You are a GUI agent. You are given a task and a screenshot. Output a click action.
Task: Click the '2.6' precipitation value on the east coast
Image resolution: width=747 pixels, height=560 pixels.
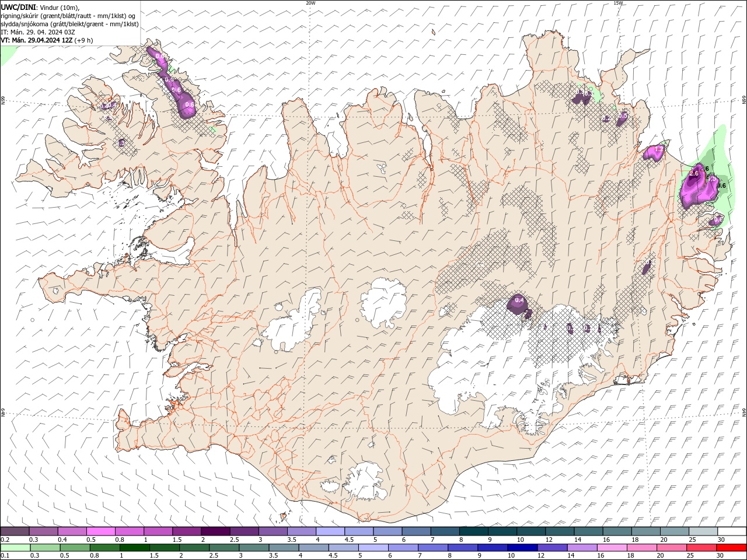[x=694, y=174]
